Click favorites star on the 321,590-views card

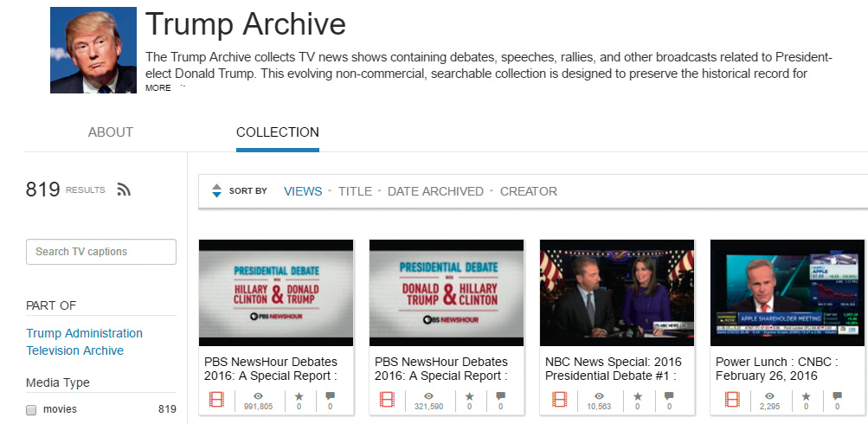click(x=469, y=395)
